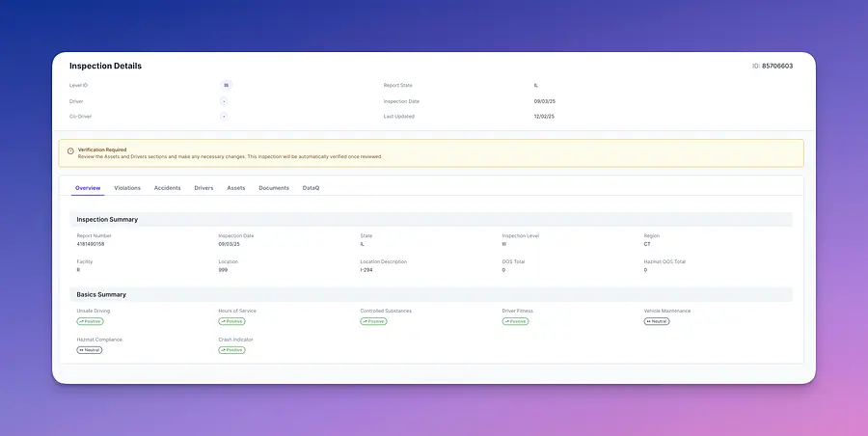Click the Co-Driver label in header
The image size is (868, 436).
click(x=80, y=117)
